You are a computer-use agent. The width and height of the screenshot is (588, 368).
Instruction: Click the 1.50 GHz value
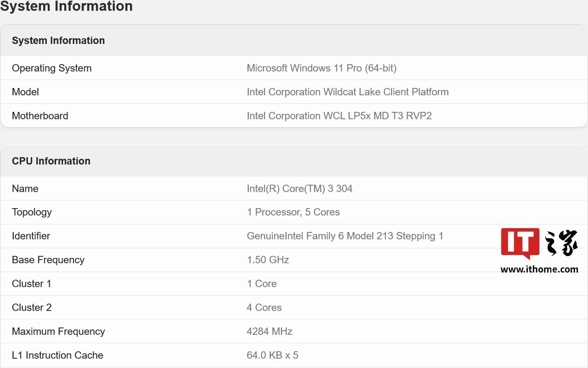(268, 260)
